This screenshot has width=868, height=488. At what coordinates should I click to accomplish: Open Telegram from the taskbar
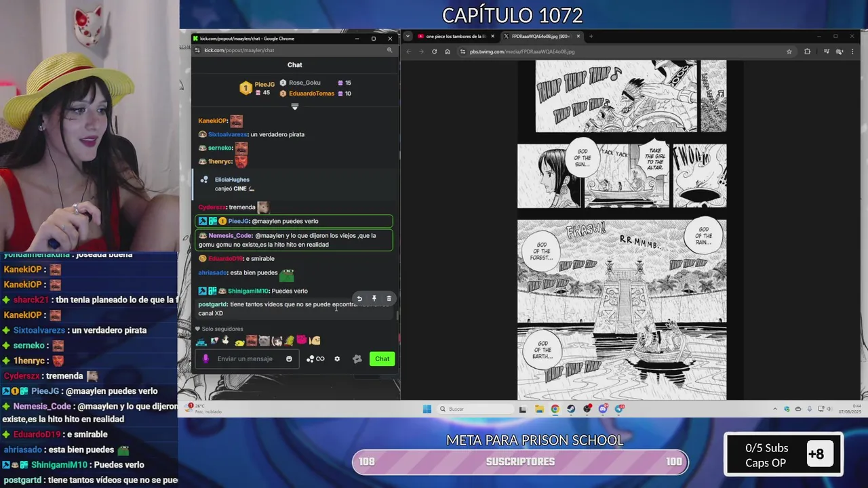pos(618,409)
